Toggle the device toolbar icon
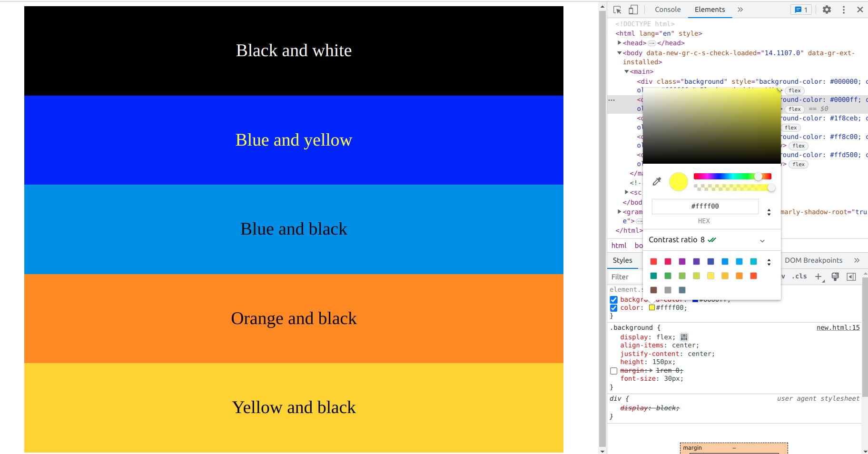This screenshot has width=868, height=454. point(633,10)
